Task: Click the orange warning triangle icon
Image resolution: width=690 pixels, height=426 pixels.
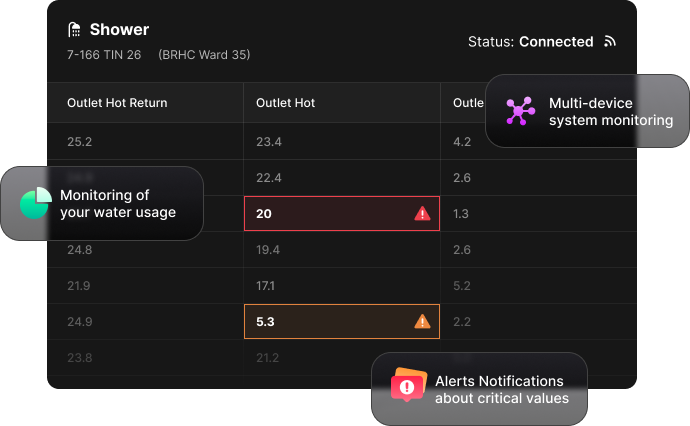Action: (x=422, y=322)
